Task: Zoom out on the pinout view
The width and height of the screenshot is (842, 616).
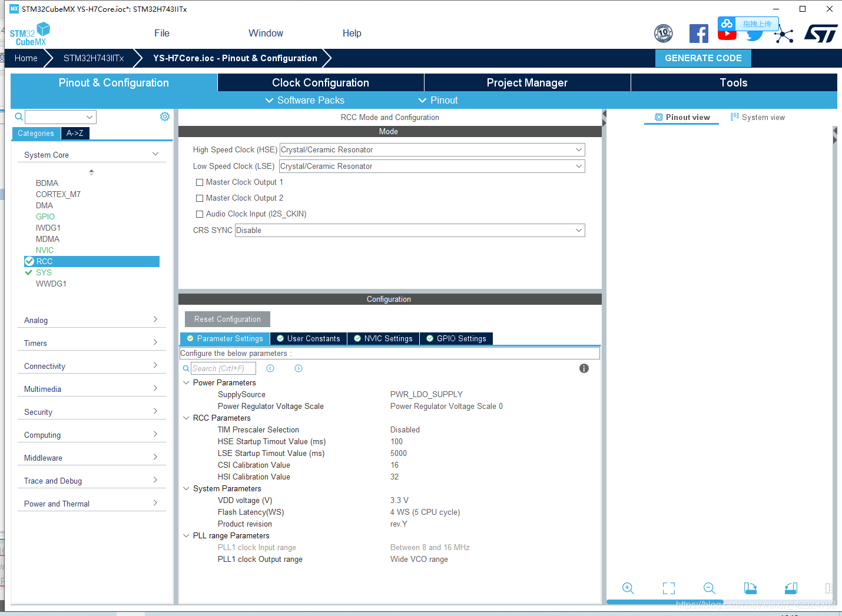Action: click(x=710, y=588)
